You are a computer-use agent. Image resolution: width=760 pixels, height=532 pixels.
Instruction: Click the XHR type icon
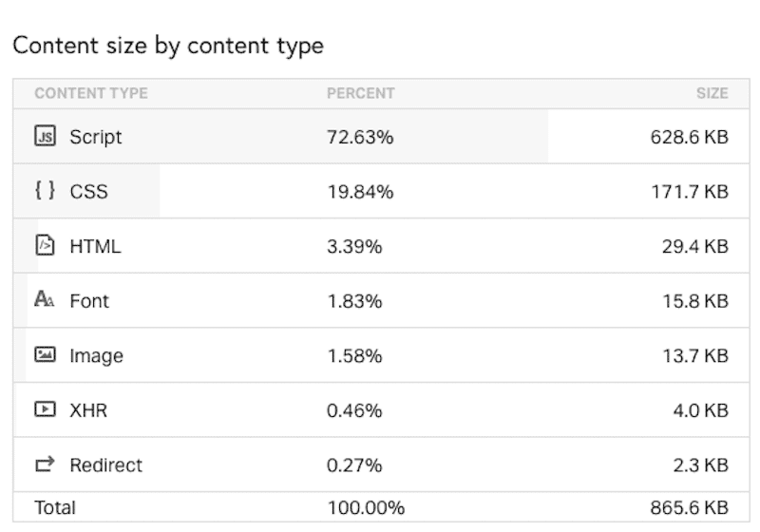click(45, 409)
